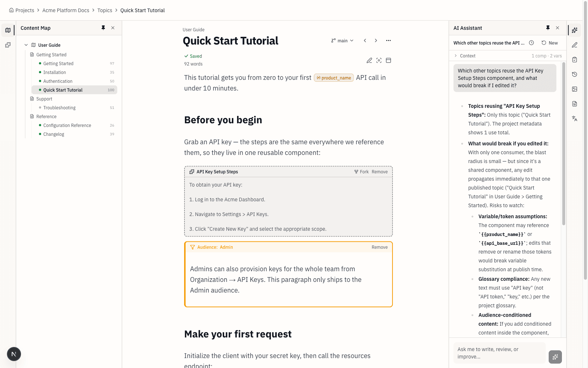Open the more options ellipsis menu

pyautogui.click(x=388, y=40)
